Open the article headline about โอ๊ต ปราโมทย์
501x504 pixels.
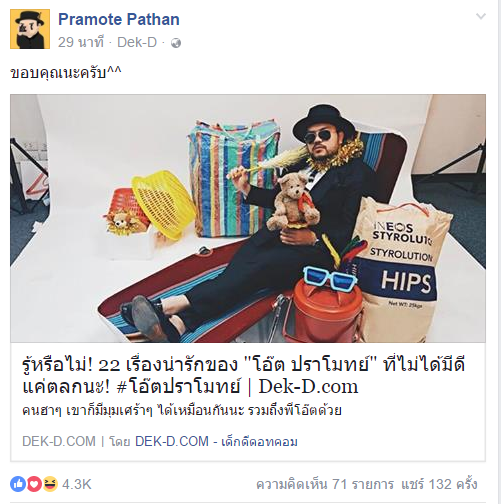[x=243, y=376]
